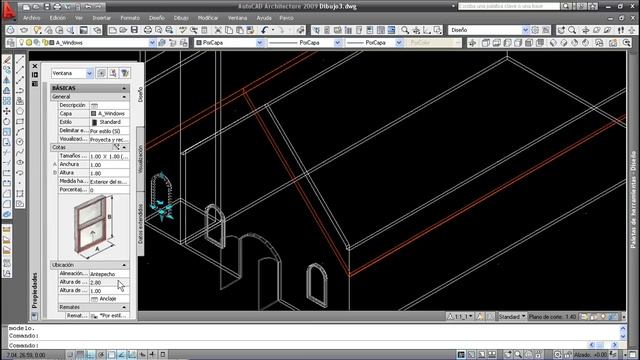
Task: Open the Modificar menu
Action: [x=207, y=18]
